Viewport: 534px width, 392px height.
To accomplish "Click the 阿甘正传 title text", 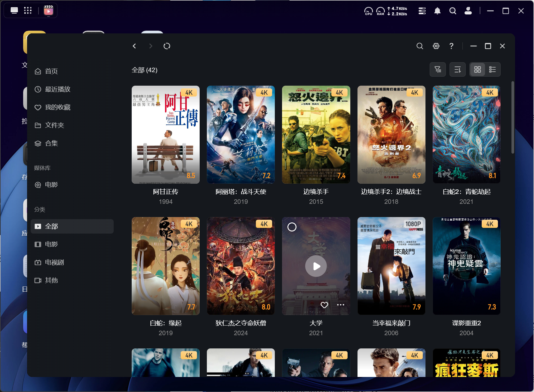I will point(166,192).
